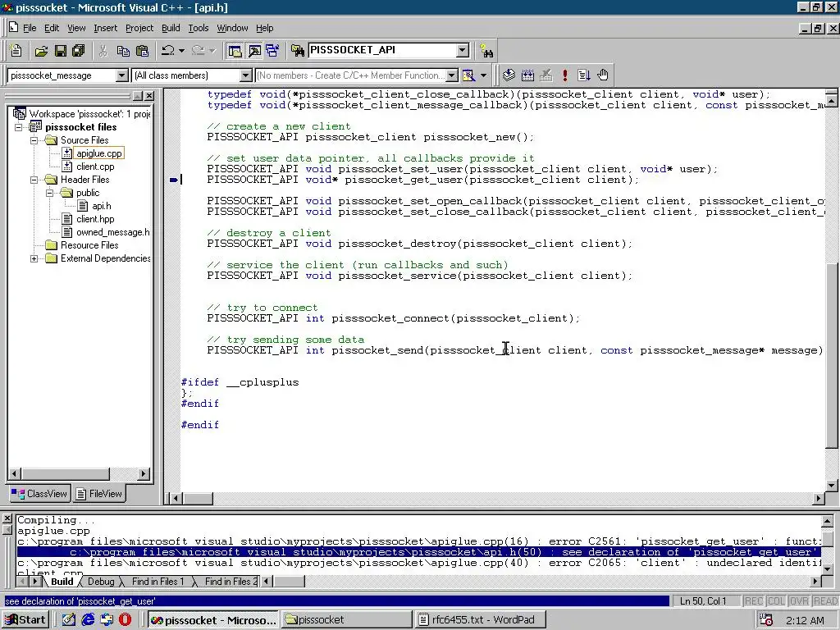This screenshot has width=840, height=630.
Task: Click the Find in Files binoculars icon
Action: click(x=297, y=51)
